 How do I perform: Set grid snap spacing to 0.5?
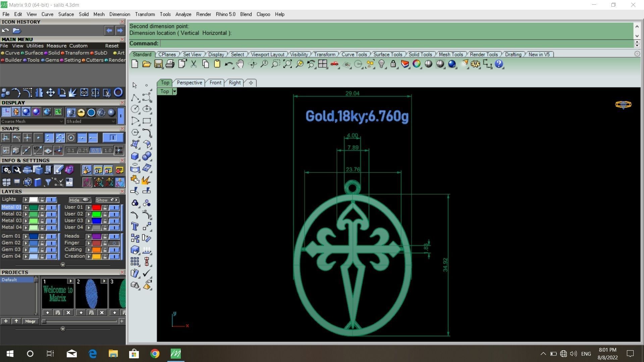point(95,150)
